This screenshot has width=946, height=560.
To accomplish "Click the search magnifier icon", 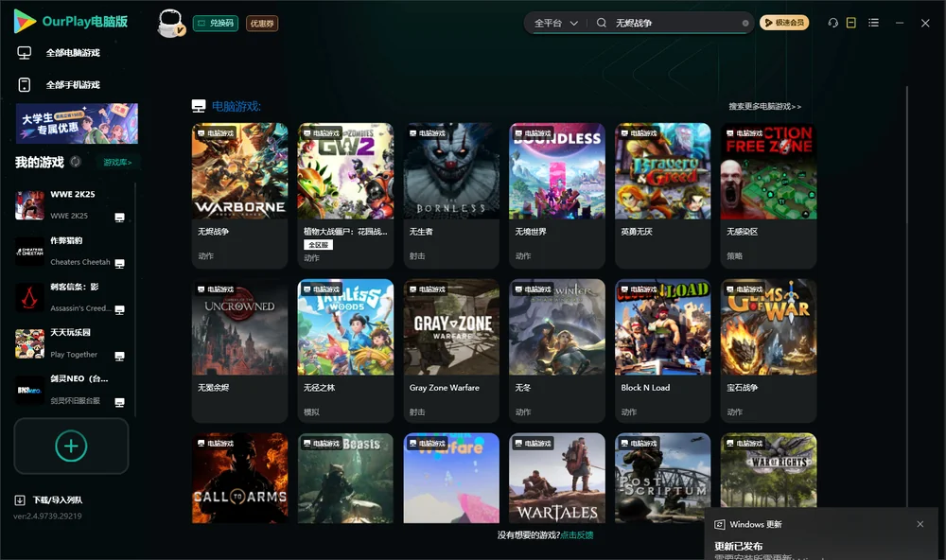I will [x=602, y=23].
